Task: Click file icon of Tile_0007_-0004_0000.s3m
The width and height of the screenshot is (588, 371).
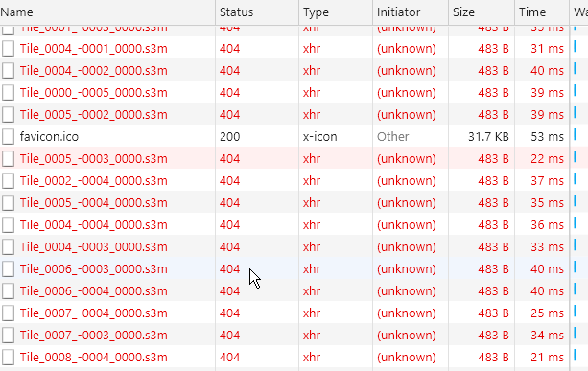Action: pyautogui.click(x=8, y=313)
